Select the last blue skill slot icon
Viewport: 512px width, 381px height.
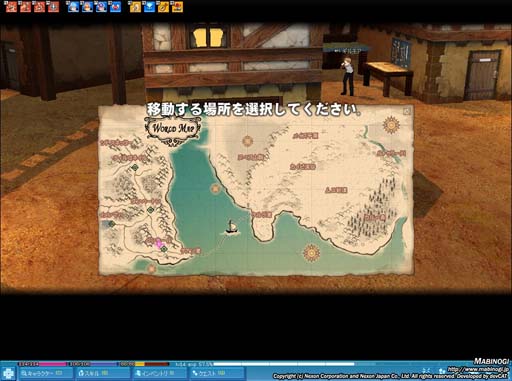click(115, 7)
